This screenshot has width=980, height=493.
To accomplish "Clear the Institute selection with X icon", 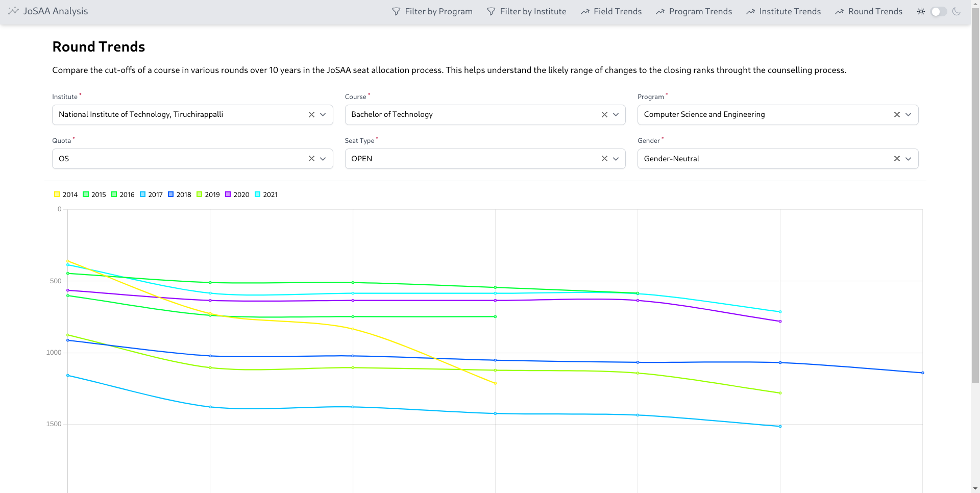I will click(x=311, y=115).
